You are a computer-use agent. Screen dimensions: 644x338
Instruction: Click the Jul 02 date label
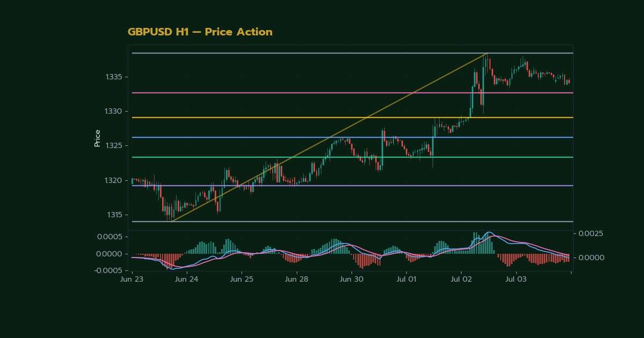click(462, 280)
